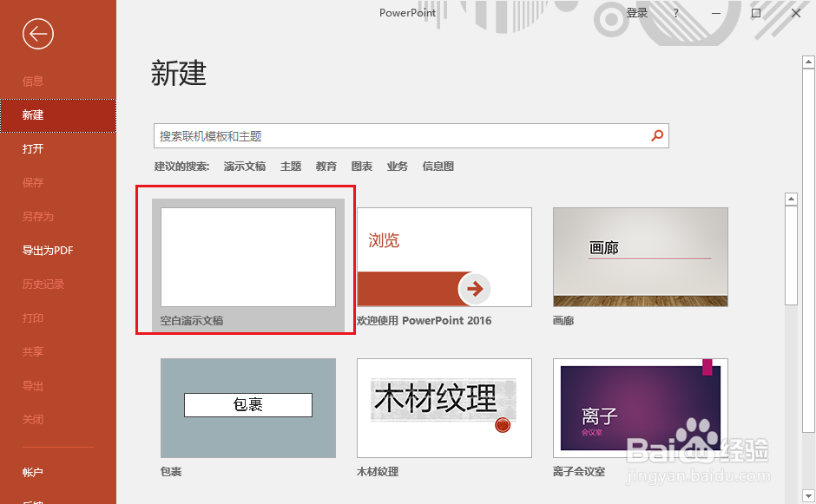Switch to the 新建 tab
The height and width of the screenshot is (504, 816).
pos(31,114)
